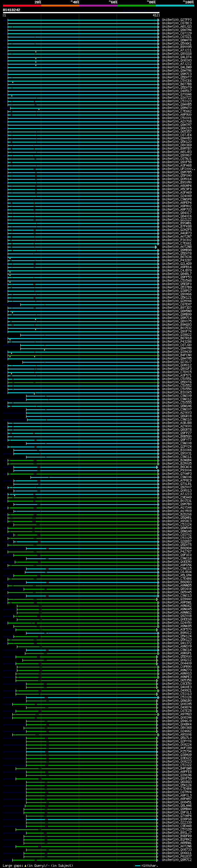Select hit UniRef100_A3F571
197x868 pixels.
pyautogui.click(x=177, y=375)
